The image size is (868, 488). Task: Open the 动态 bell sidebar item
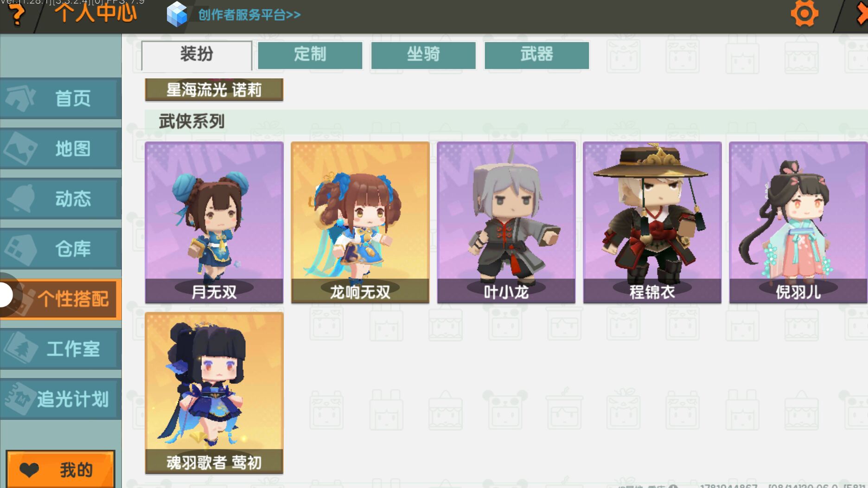pyautogui.click(x=61, y=199)
